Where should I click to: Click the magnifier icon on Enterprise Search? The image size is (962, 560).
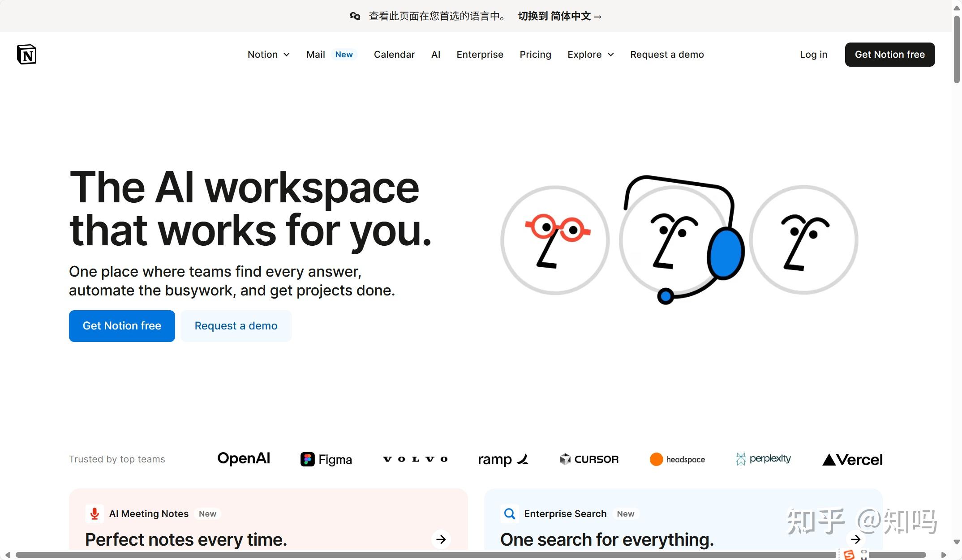click(x=509, y=513)
